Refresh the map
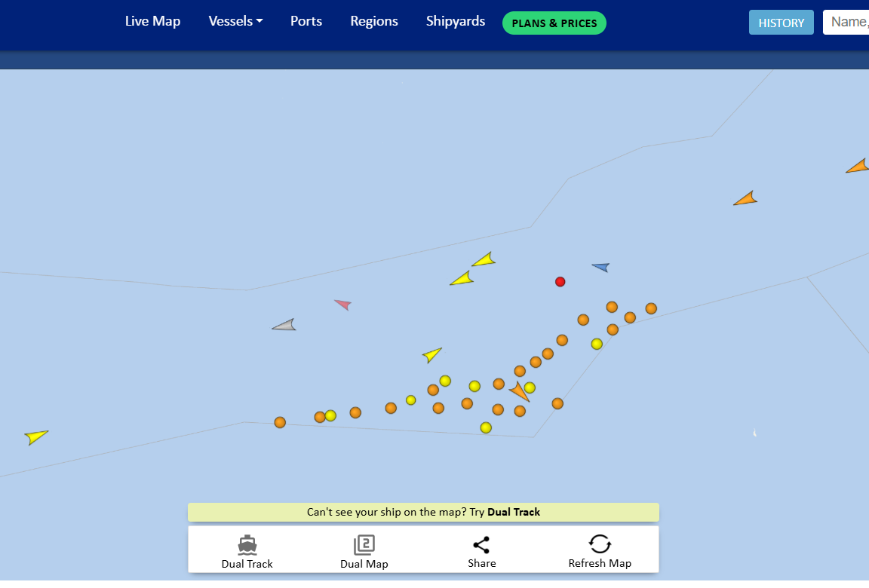 click(600, 552)
